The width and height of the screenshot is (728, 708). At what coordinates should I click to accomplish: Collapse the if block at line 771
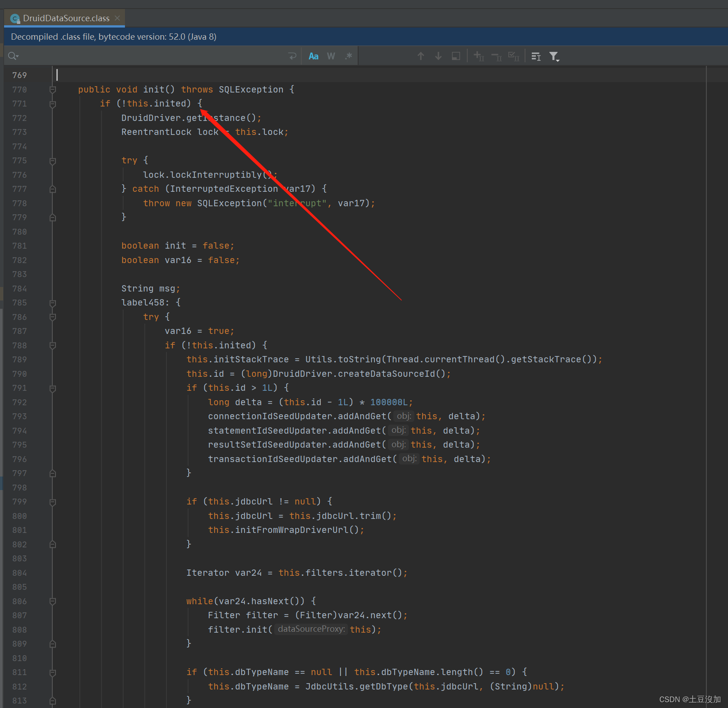point(53,104)
